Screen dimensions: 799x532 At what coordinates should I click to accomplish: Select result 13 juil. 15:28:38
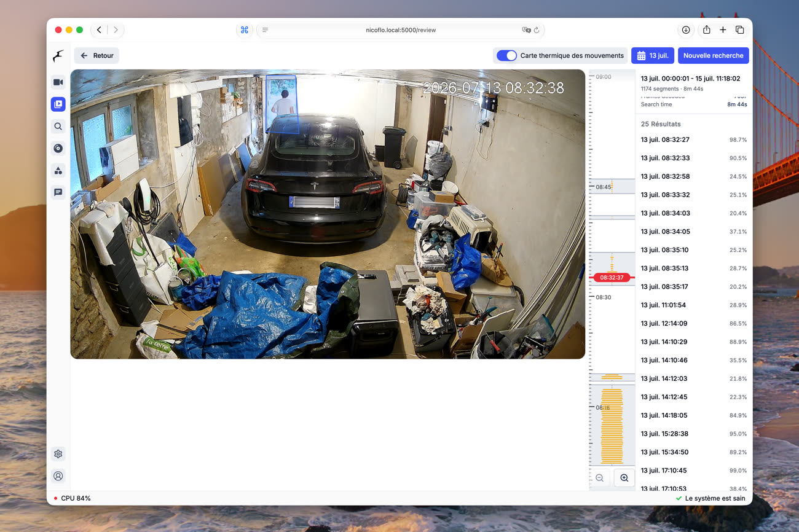click(x=693, y=434)
